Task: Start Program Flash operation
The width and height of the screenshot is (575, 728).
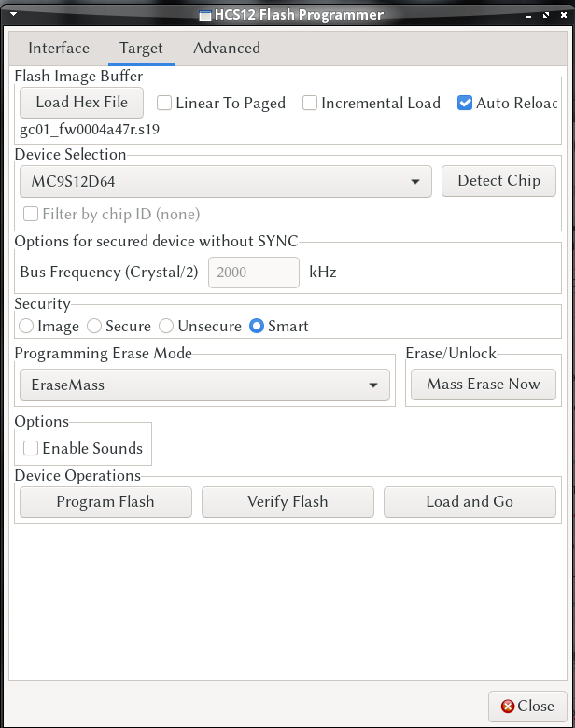Action: [105, 502]
